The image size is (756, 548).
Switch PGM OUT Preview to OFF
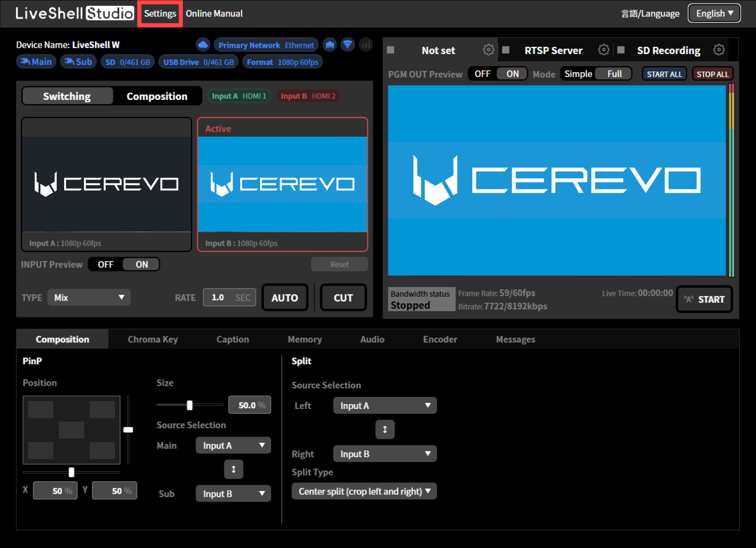pyautogui.click(x=482, y=73)
